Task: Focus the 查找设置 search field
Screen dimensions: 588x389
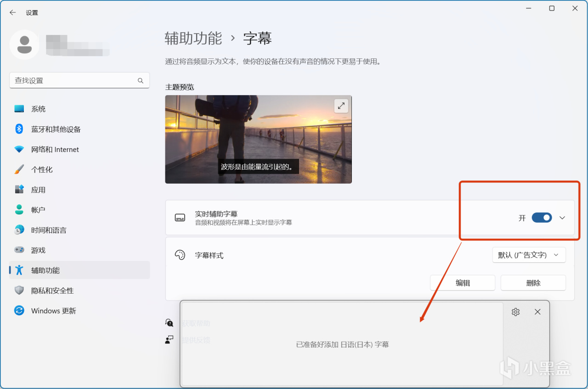Action: point(79,80)
